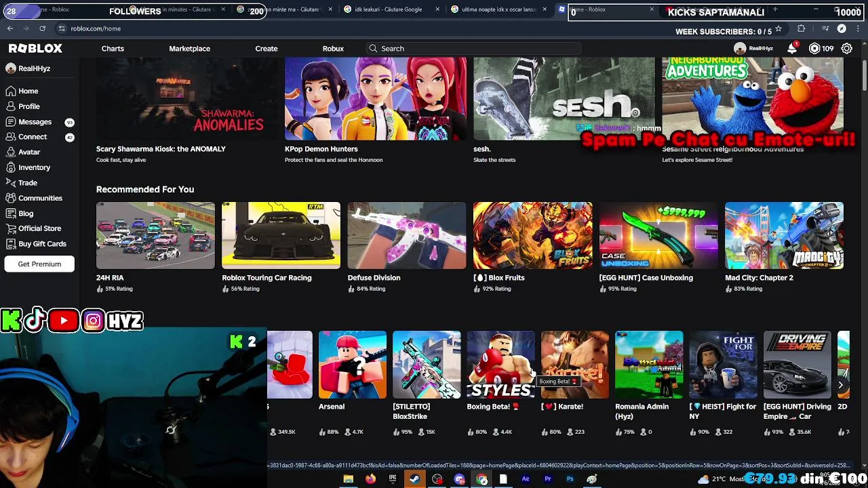Open Buy Gift Cards in the sidebar
868x488 pixels.
pyautogui.click(x=42, y=244)
